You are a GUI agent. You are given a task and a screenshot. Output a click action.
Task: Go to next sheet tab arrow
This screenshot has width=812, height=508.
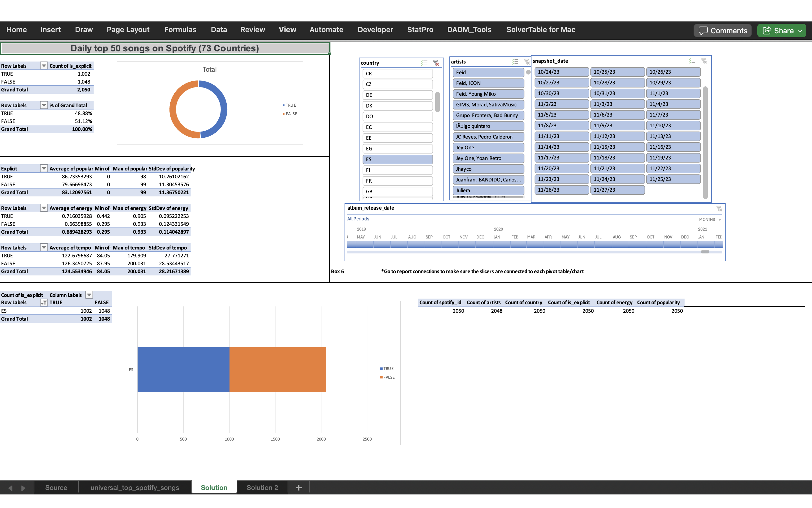tap(23, 488)
